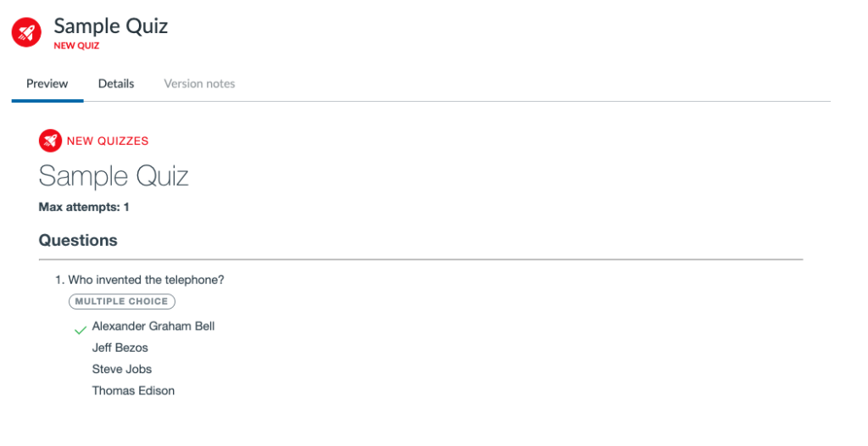Viewport: 868px width, 446px height.
Task: Click the question text Who invented the telephone?
Action: coord(146,281)
